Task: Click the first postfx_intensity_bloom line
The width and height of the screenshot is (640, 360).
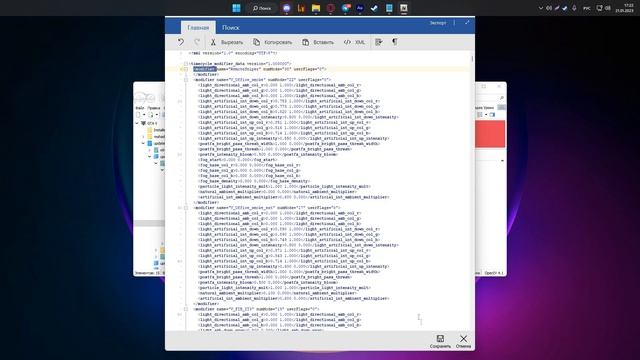Action: (x=268, y=154)
